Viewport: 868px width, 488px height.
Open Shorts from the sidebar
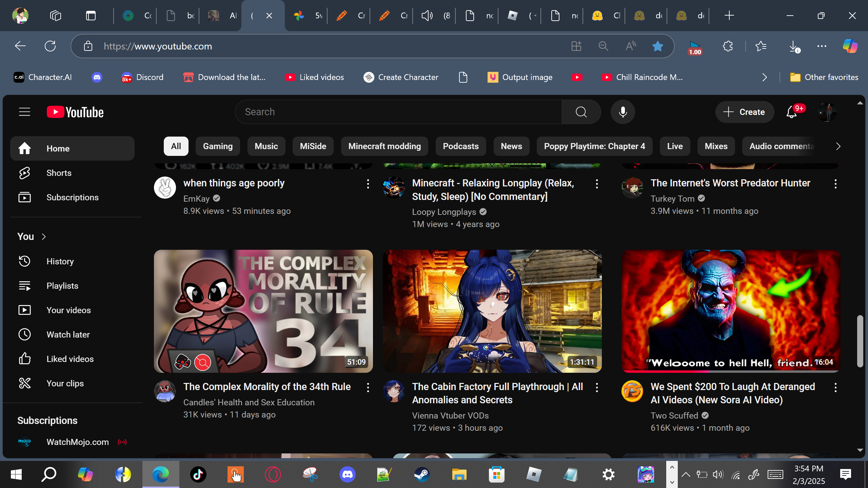72,173
